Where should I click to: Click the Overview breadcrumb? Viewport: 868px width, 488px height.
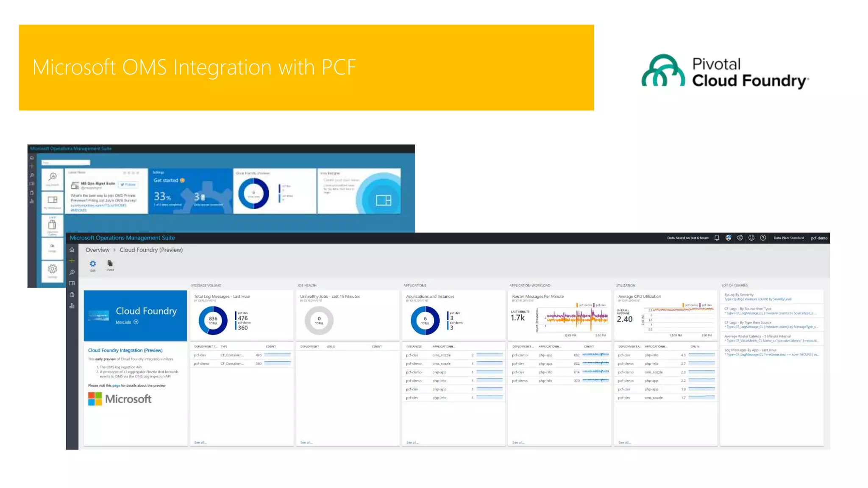97,250
